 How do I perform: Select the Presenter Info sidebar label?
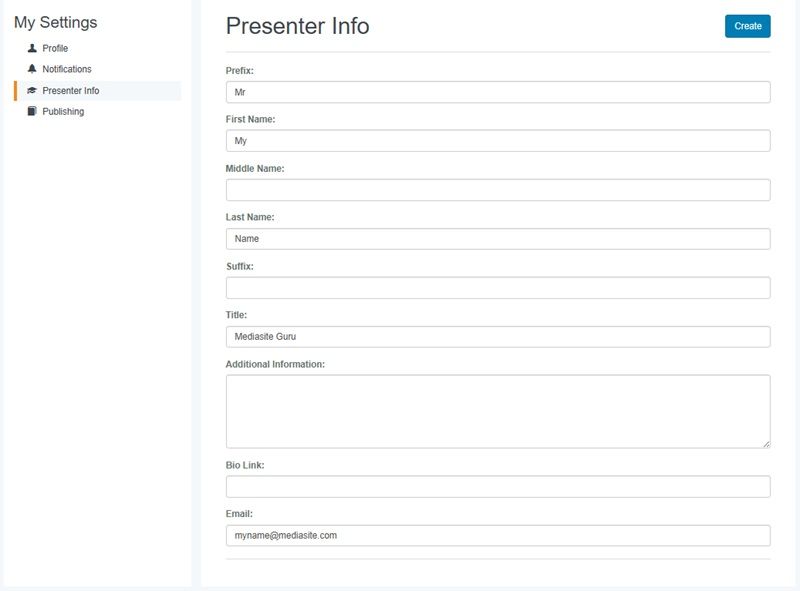pos(71,91)
